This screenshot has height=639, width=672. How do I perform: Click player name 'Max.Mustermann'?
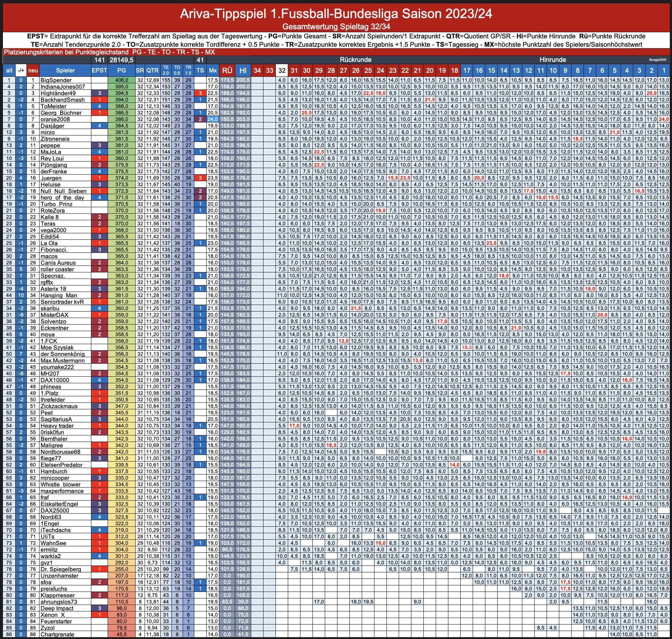(63, 360)
